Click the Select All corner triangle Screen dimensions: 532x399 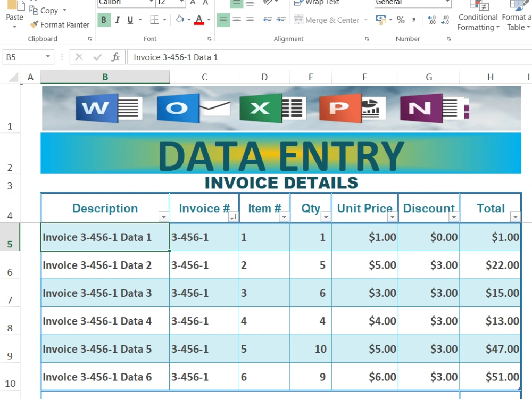pos(13,77)
